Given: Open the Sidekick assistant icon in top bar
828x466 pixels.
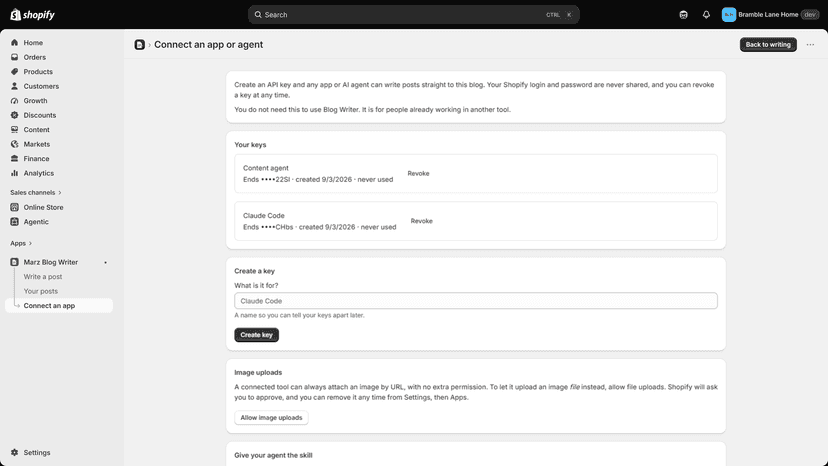Looking at the screenshot, I should point(683,15).
